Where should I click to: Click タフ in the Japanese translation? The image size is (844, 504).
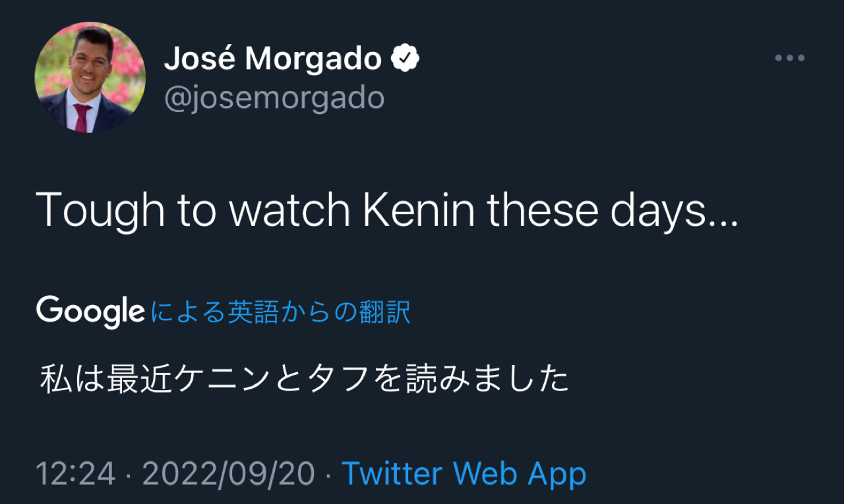(336, 380)
